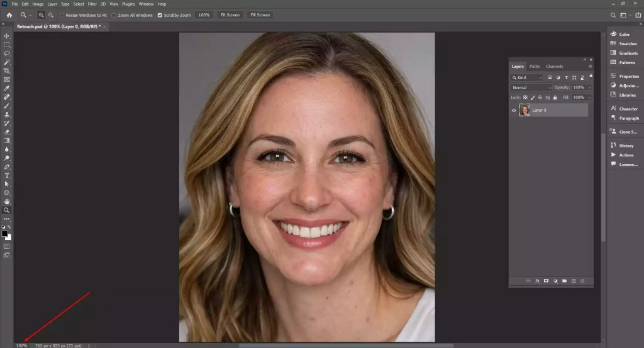Open the Normal blend mode dropdown

pos(531,87)
